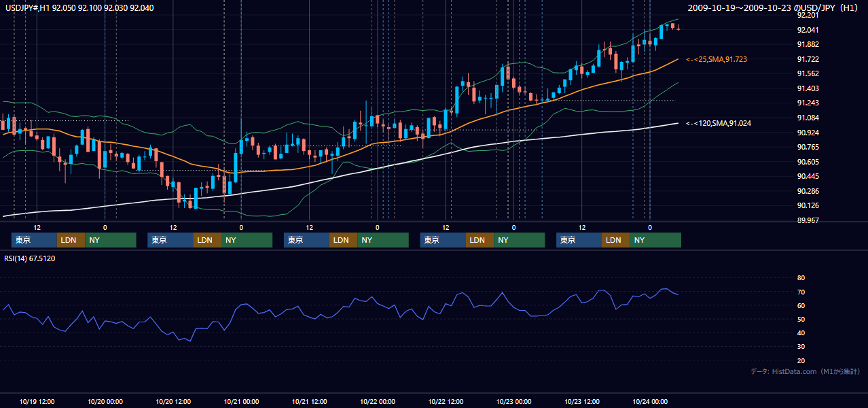Image resolution: width=868 pixels, height=408 pixels.
Task: Click the 10/21 00:00 time label
Action: (x=241, y=401)
